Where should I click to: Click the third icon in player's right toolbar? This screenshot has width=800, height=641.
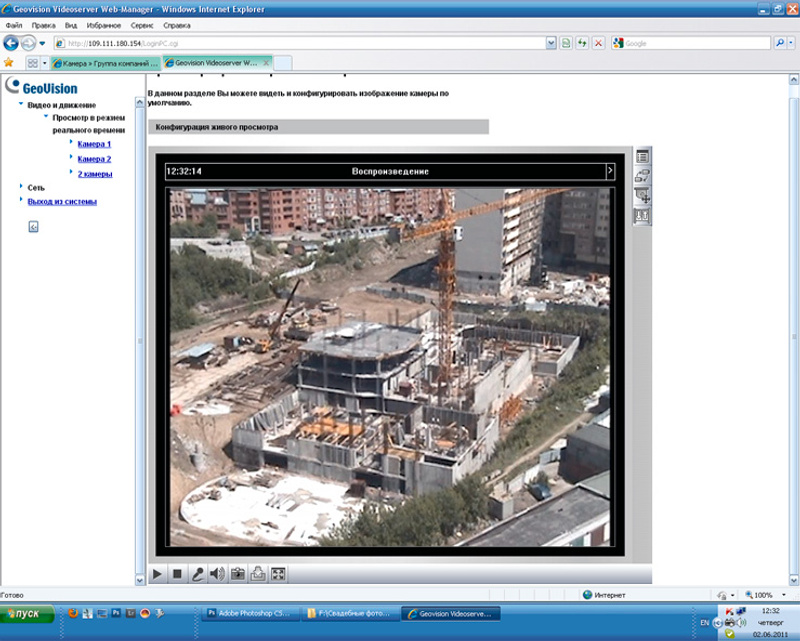(x=643, y=195)
